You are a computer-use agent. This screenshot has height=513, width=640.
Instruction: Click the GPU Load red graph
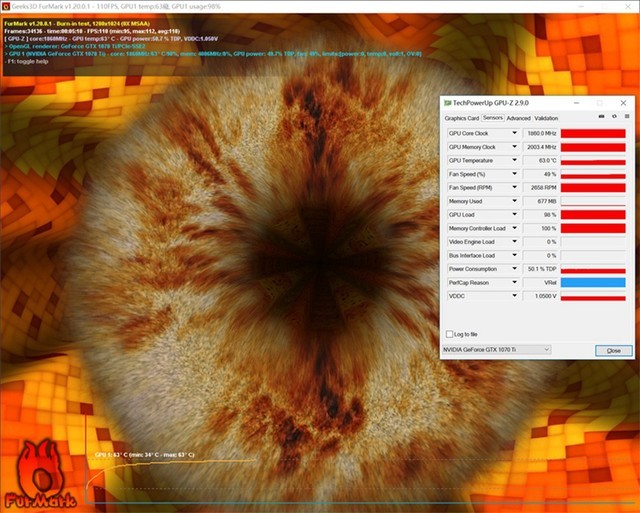pyautogui.click(x=593, y=214)
